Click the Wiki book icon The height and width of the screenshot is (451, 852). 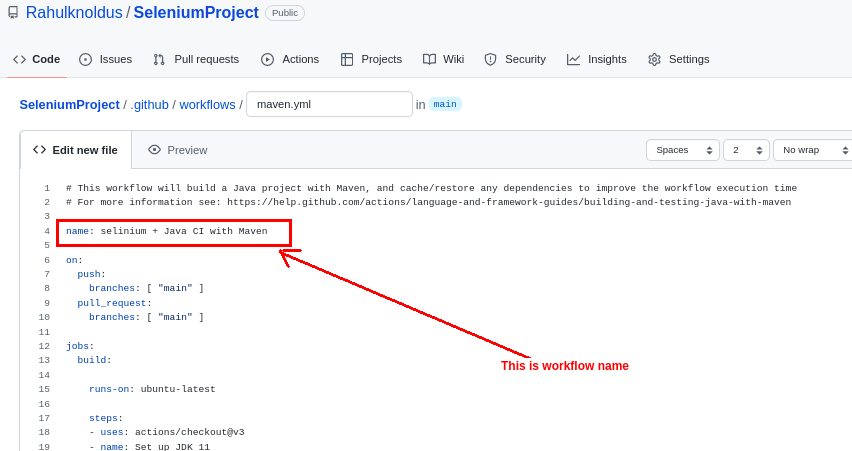[429, 59]
